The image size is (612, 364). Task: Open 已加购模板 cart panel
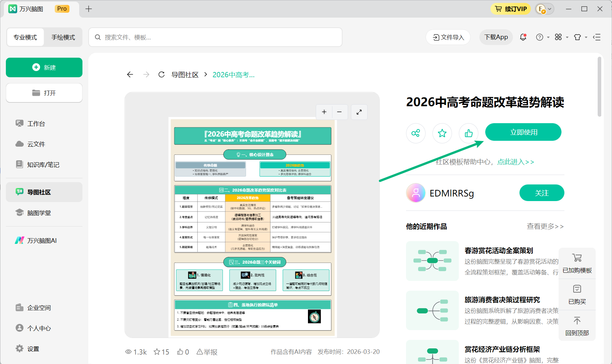pos(577,263)
